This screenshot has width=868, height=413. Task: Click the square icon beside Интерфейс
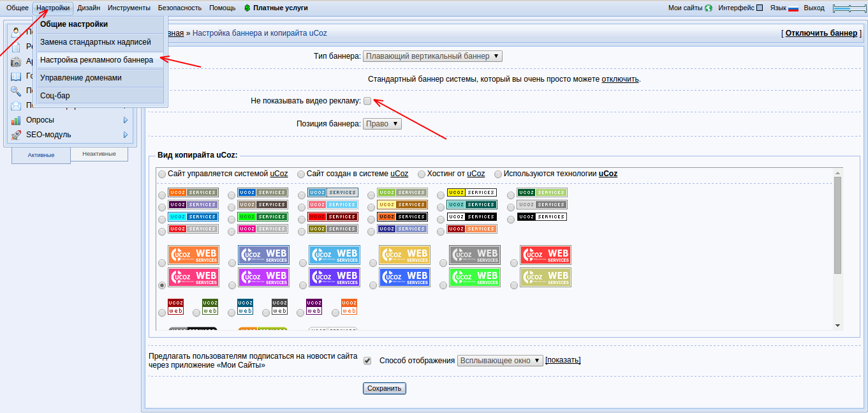tap(759, 8)
